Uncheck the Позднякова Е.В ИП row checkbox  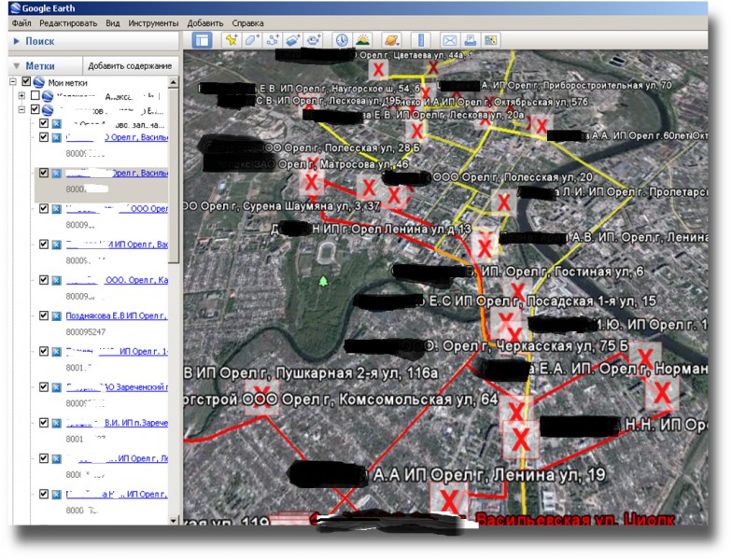(x=44, y=315)
